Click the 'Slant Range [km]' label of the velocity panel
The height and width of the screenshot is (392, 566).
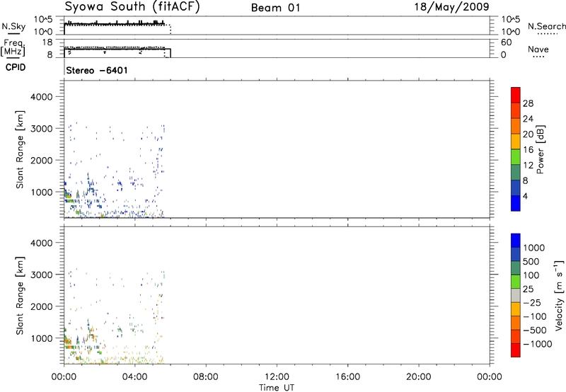[x=20, y=295]
